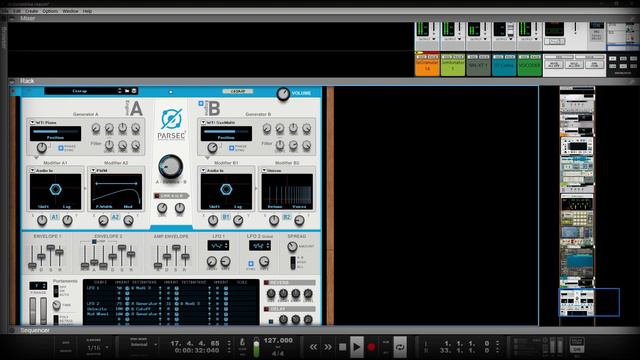This screenshot has height=360, width=640.
Task: Toggle the A1 modifier enable button
Action: click(55, 217)
